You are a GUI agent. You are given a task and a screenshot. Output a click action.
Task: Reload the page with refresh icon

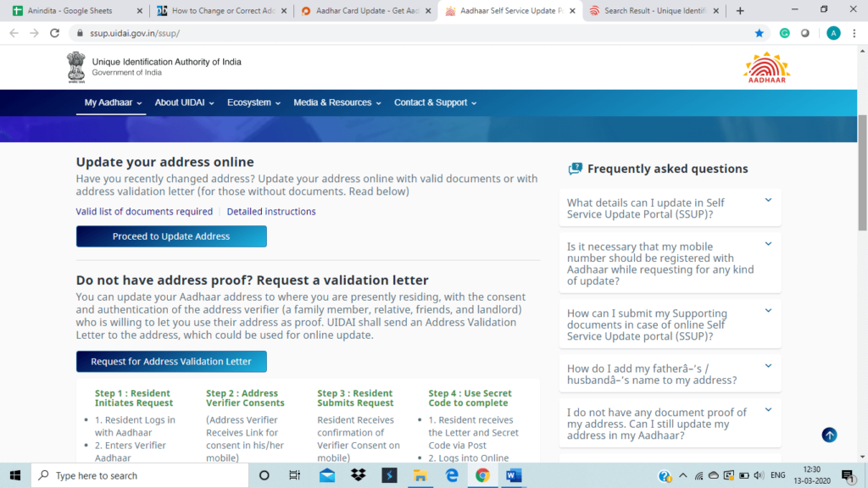click(56, 33)
